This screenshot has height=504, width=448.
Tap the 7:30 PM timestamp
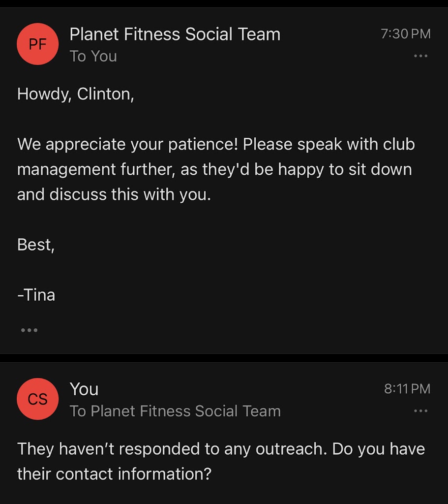tap(406, 34)
